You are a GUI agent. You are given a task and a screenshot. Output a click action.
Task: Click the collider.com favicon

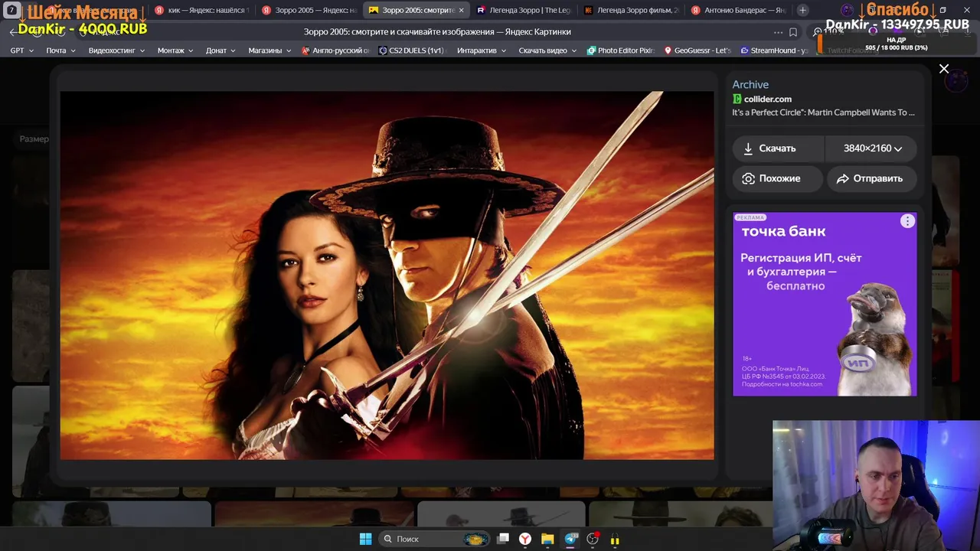tap(737, 99)
